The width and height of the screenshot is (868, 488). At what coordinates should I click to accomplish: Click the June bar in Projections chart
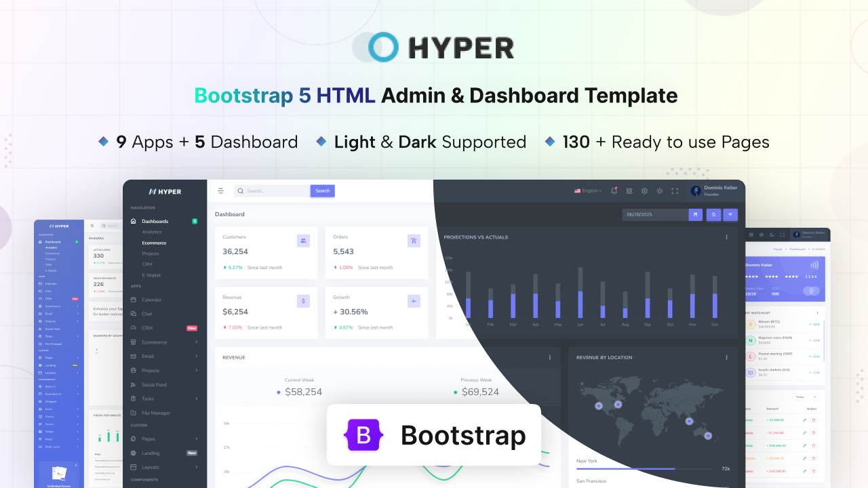[580, 293]
